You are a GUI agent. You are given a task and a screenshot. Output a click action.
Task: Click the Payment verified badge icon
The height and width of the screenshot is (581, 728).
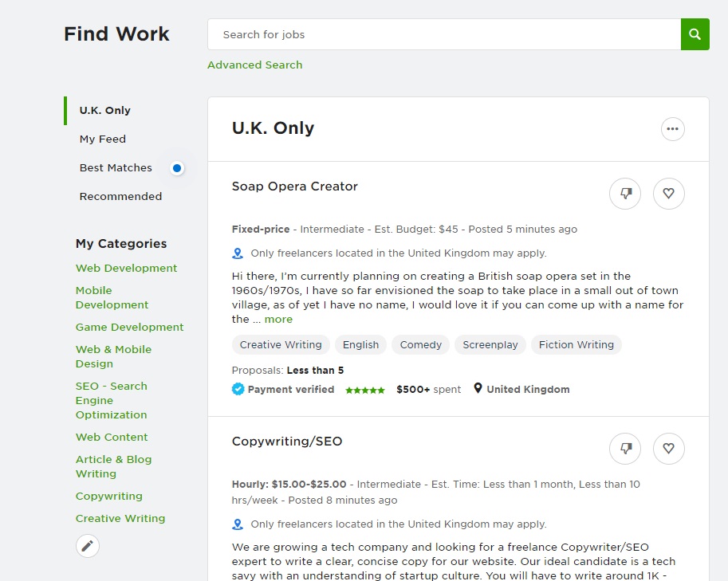pyautogui.click(x=238, y=390)
